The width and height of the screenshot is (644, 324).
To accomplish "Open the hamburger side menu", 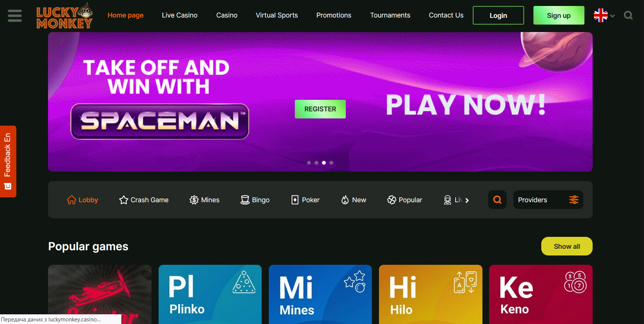I will tap(15, 16).
